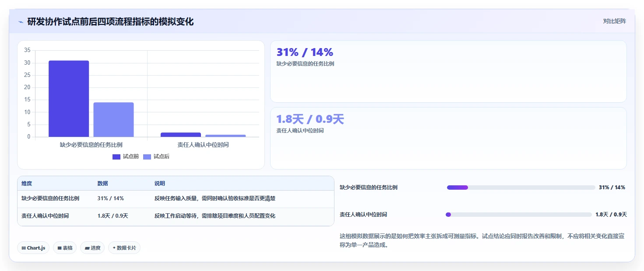This screenshot has width=644, height=271.
Task: Click table cell 1.8天 / 0.9天
Action: click(113, 216)
